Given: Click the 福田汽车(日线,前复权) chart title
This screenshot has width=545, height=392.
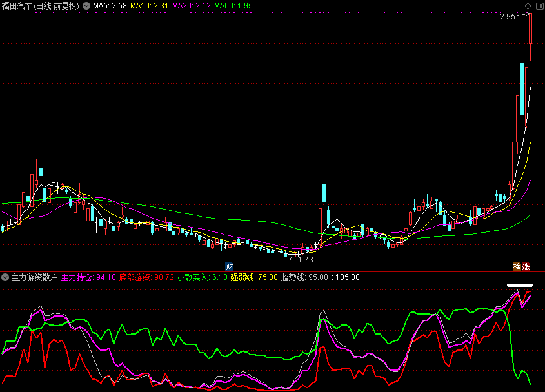Looking at the screenshot, I should click(x=41, y=6).
